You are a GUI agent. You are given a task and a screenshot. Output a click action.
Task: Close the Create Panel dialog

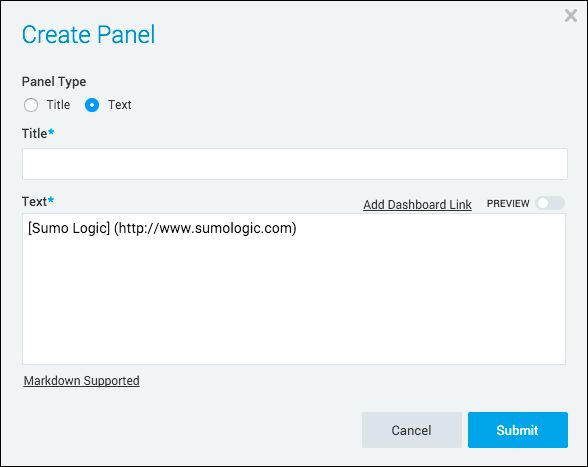(x=571, y=16)
